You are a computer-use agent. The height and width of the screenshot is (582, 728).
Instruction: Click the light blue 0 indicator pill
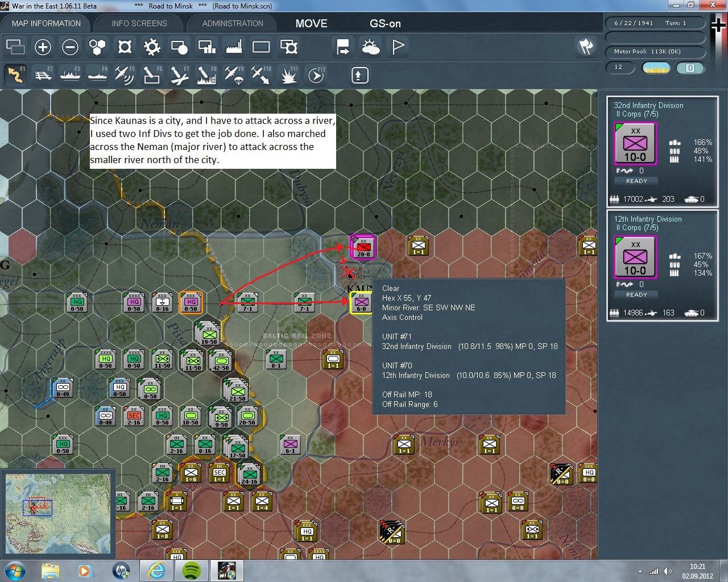coord(690,68)
